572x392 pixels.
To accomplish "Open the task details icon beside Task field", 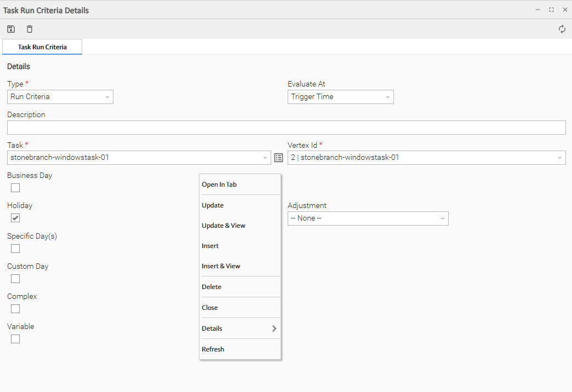I will [x=278, y=158].
